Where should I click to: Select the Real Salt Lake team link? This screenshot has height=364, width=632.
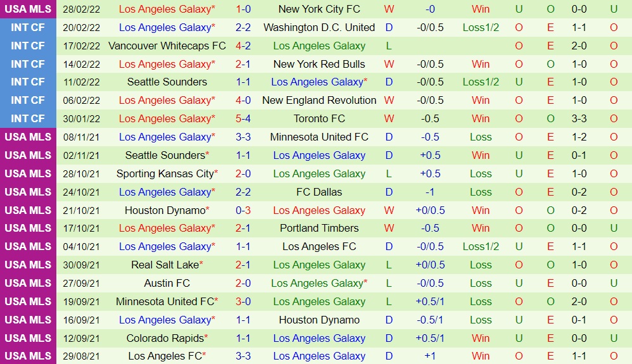coord(165,265)
